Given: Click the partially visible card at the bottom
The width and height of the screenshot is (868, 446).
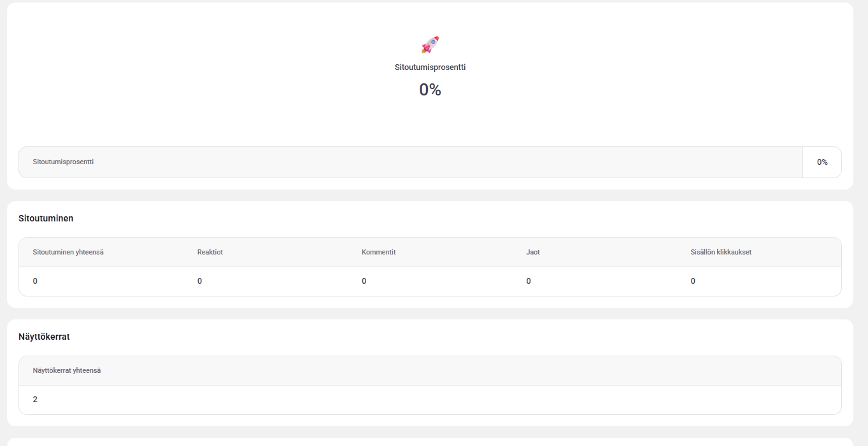Looking at the screenshot, I should coord(430,442).
